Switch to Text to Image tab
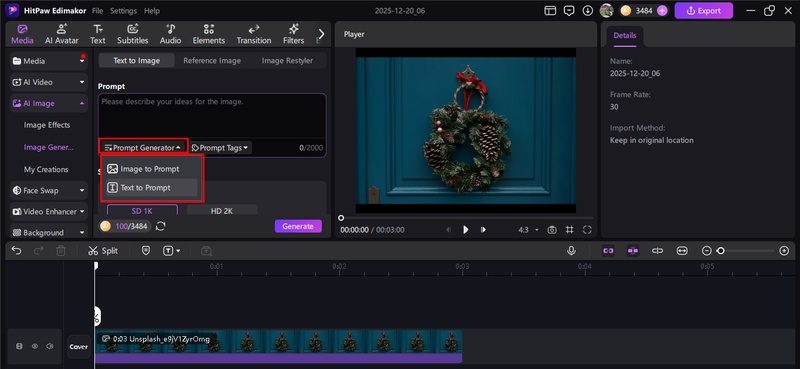Image resolution: width=800 pixels, height=369 pixels. pyautogui.click(x=136, y=60)
